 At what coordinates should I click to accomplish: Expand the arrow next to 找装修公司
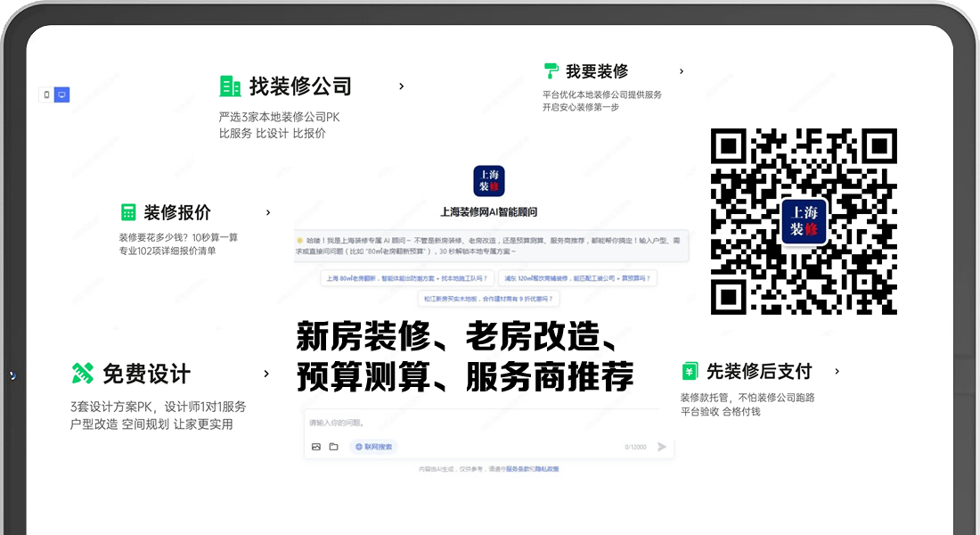coord(402,86)
